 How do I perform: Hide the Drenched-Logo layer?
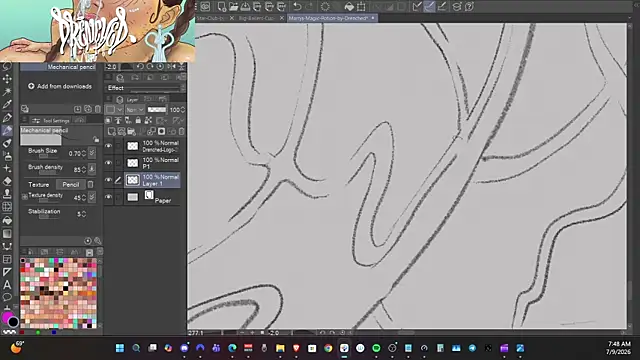[109, 146]
